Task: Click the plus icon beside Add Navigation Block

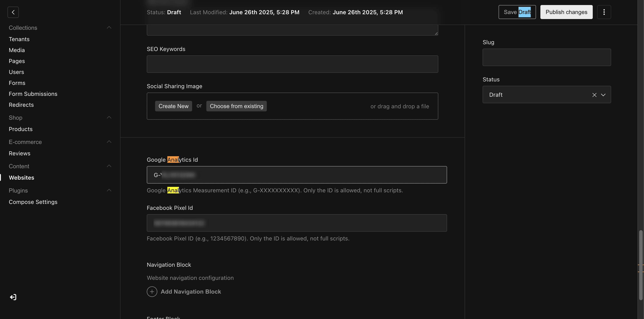Action: click(x=152, y=291)
